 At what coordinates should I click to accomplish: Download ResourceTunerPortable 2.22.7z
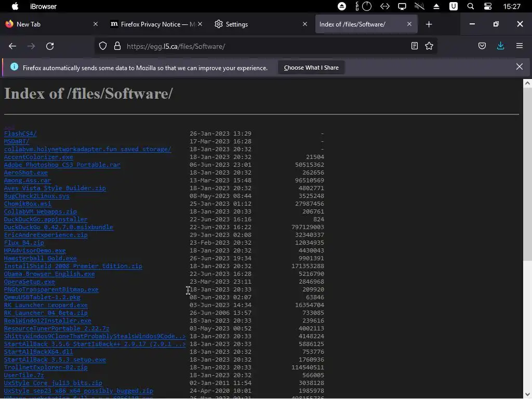[57, 329]
